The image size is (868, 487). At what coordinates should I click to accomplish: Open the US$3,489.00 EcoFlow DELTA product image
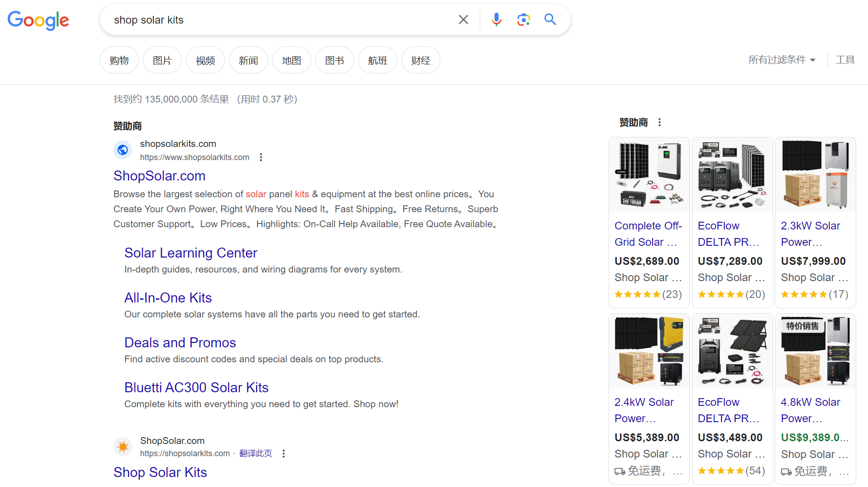[732, 351]
